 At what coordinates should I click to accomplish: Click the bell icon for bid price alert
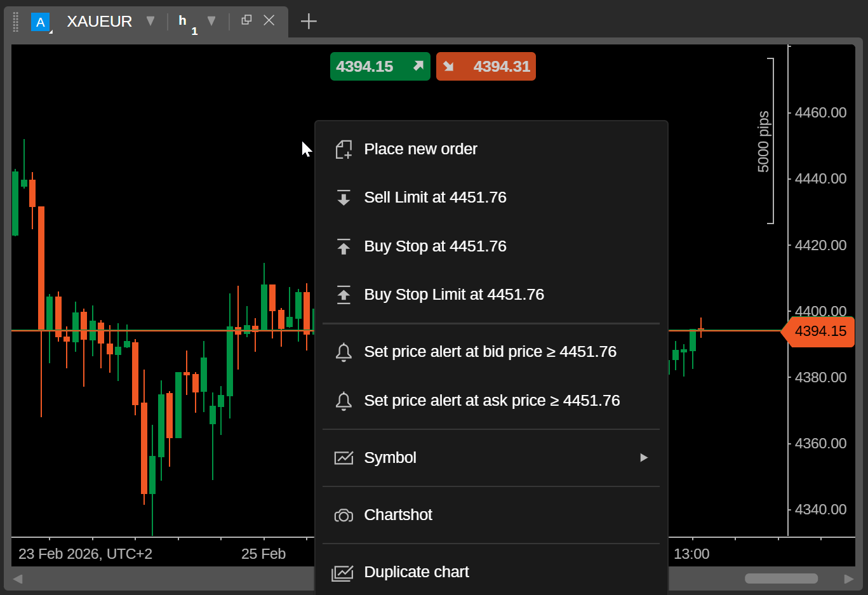click(344, 352)
